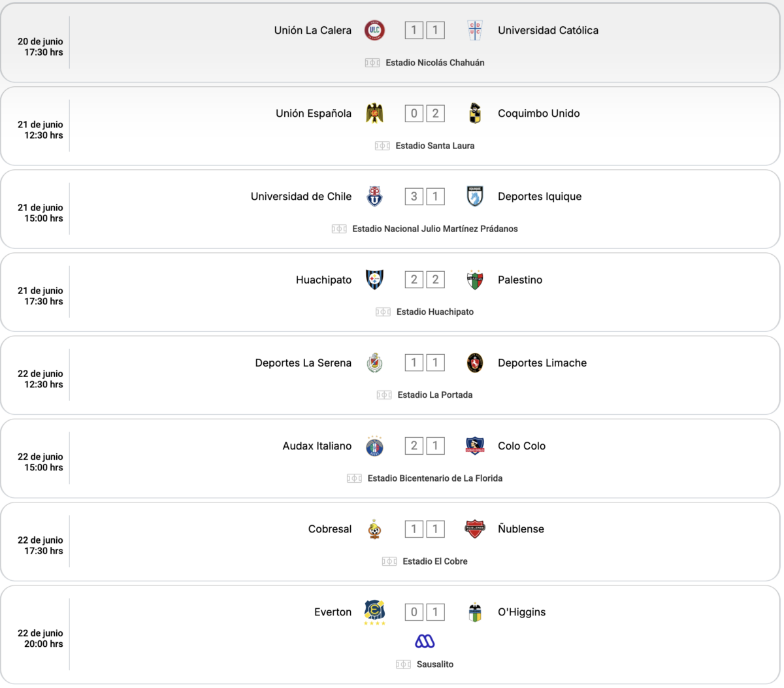Open the Cobresal team name
The height and width of the screenshot is (688, 784).
pyautogui.click(x=330, y=529)
